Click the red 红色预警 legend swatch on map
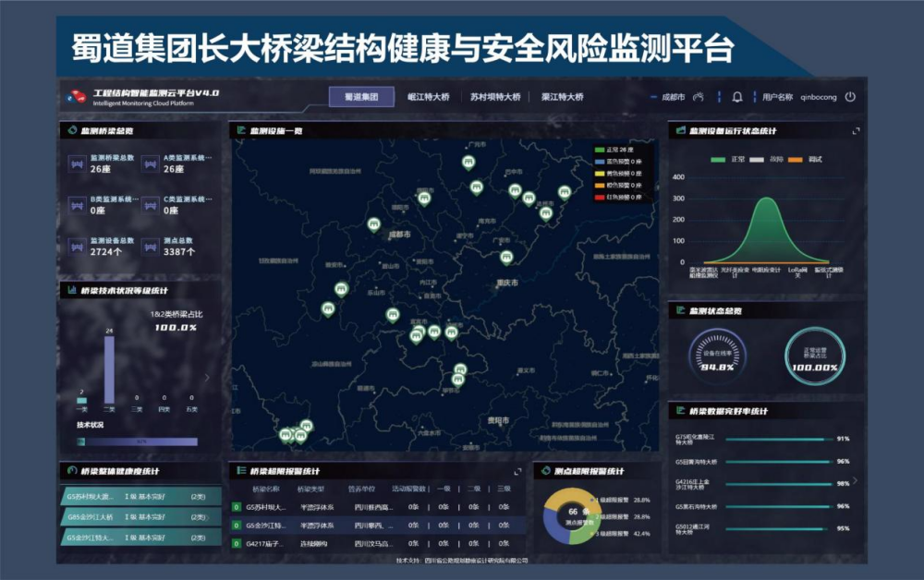The height and width of the screenshot is (580, 924). click(x=600, y=198)
